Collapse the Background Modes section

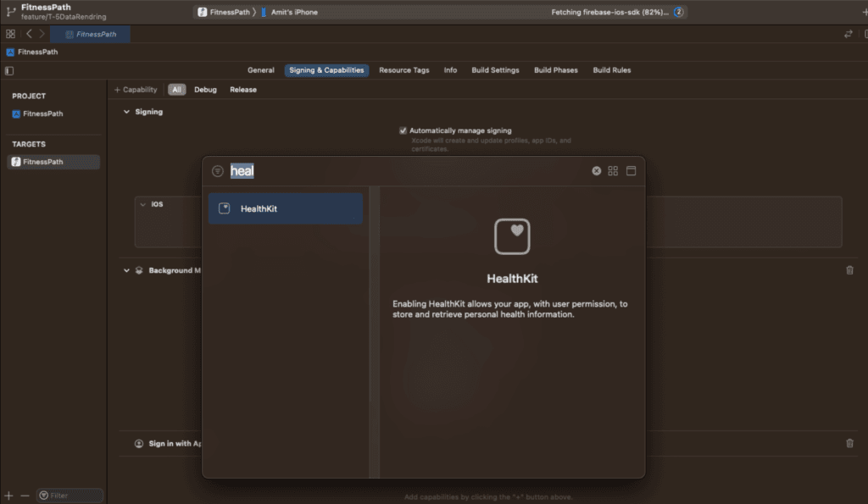(126, 270)
